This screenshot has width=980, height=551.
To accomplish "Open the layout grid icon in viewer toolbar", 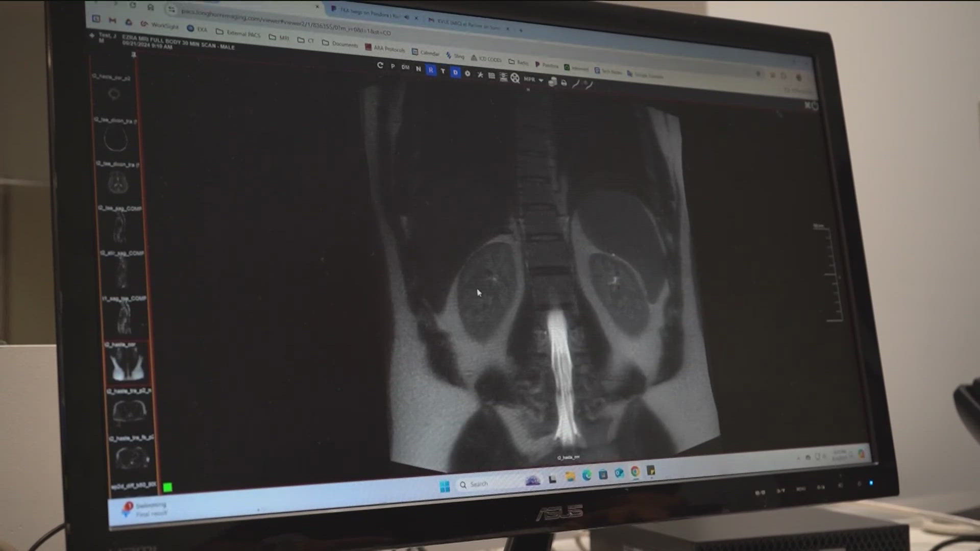I will coord(492,76).
